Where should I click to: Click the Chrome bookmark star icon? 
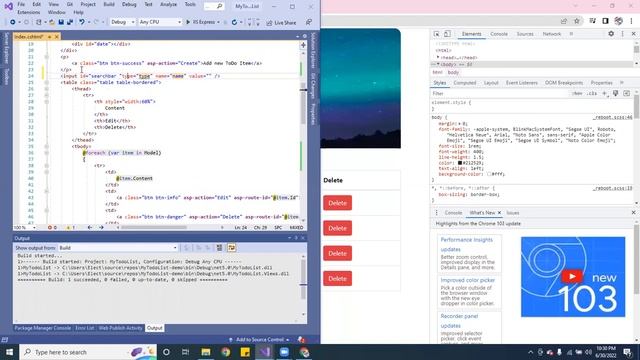577,21
